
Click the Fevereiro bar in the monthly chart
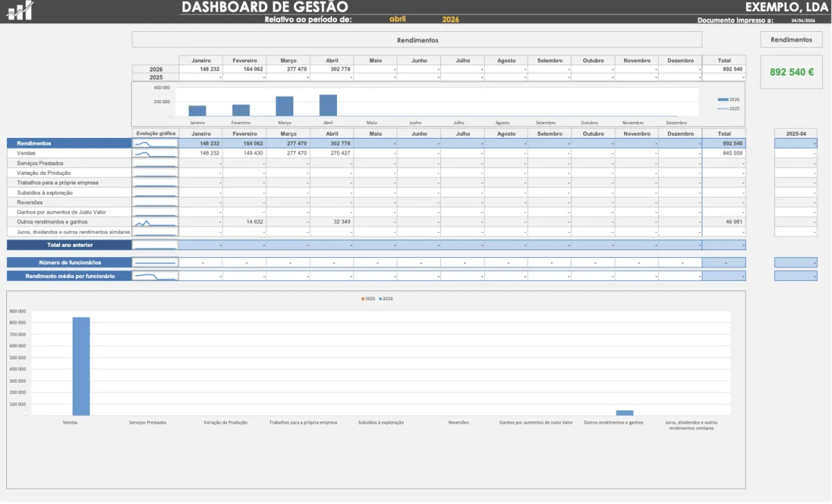(241, 110)
